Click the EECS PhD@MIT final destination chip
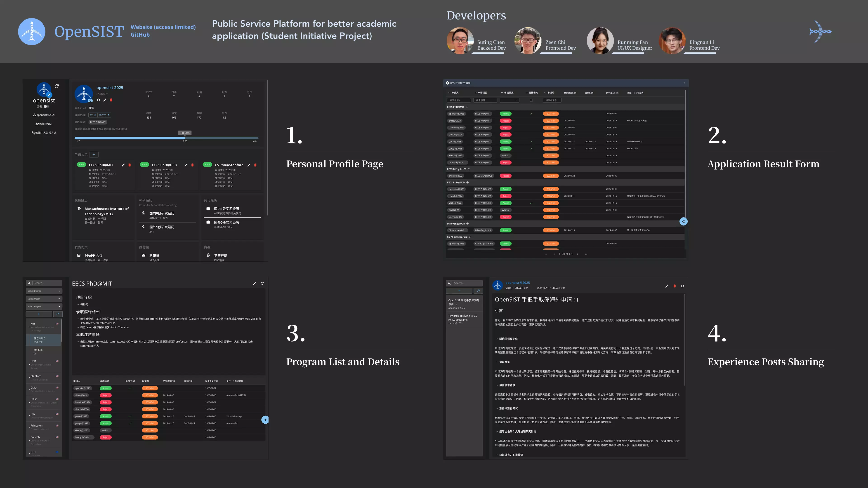The height and width of the screenshot is (488, 868). click(98, 122)
